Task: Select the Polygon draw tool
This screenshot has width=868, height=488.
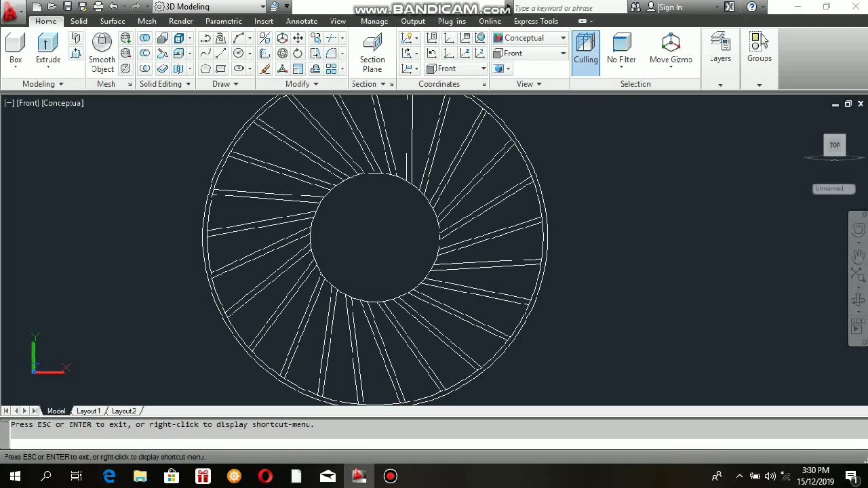Action: point(205,68)
